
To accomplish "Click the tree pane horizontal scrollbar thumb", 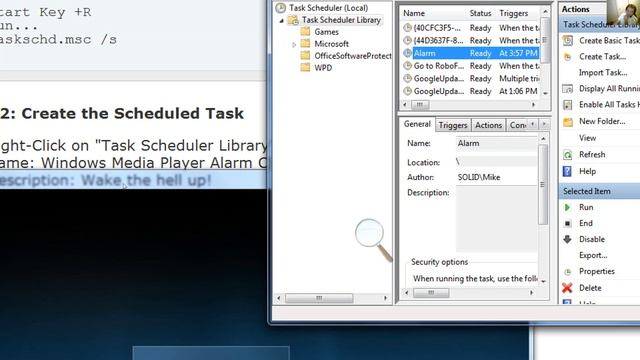I will (319, 298).
